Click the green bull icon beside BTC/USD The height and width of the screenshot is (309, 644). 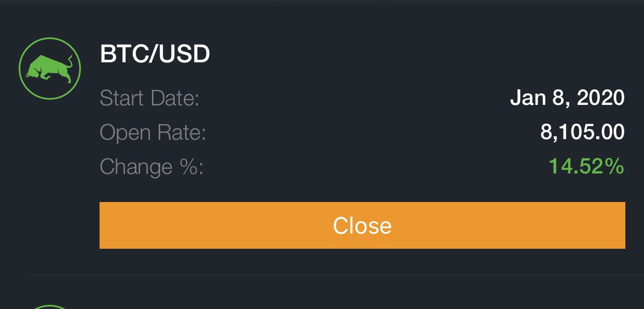point(49,68)
